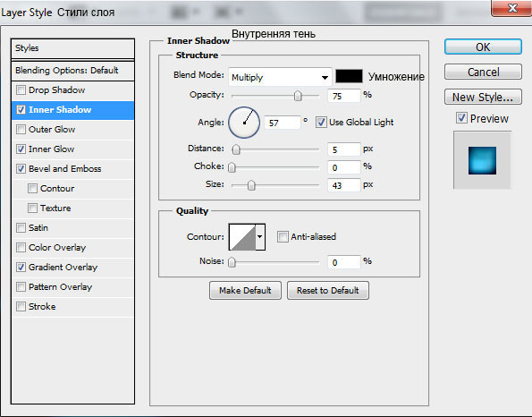Open the Blend Mode Multiply dropdown
The width and height of the screenshot is (532, 417).
pyautogui.click(x=280, y=77)
